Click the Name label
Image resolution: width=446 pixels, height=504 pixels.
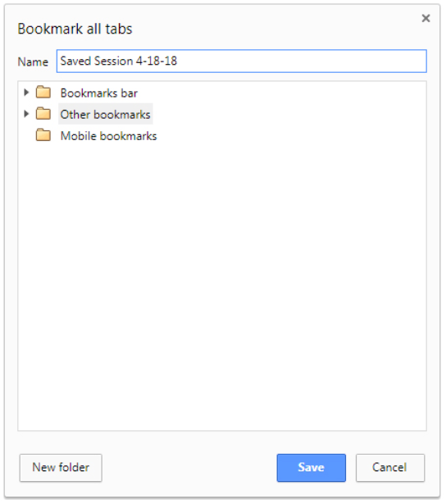point(33,61)
